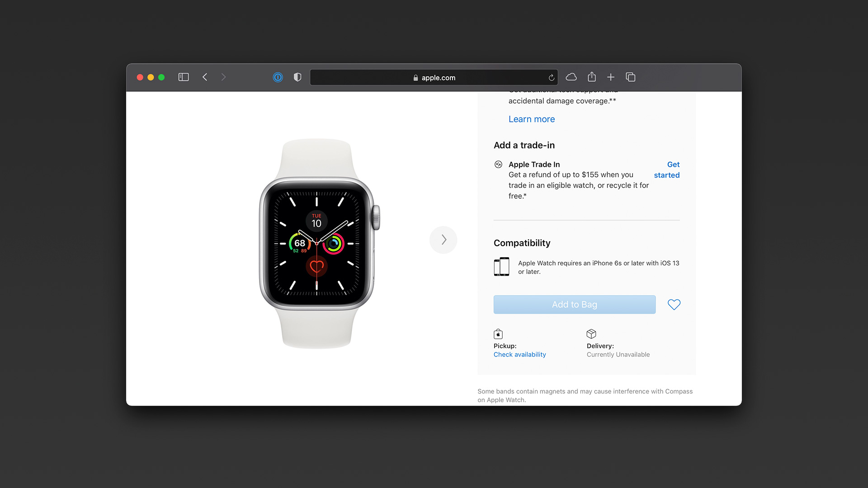Check availability for pickup
This screenshot has height=488, width=868.
point(519,355)
